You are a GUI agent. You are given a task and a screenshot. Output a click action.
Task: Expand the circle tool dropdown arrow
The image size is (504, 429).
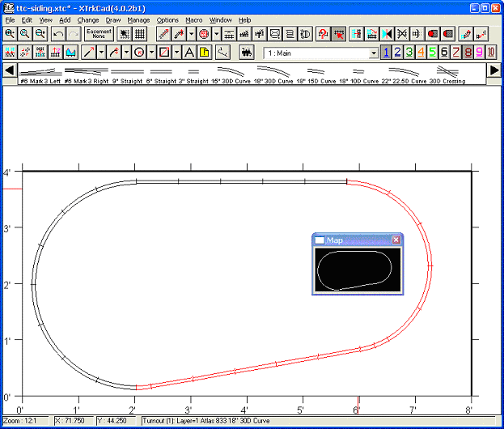[151, 53]
